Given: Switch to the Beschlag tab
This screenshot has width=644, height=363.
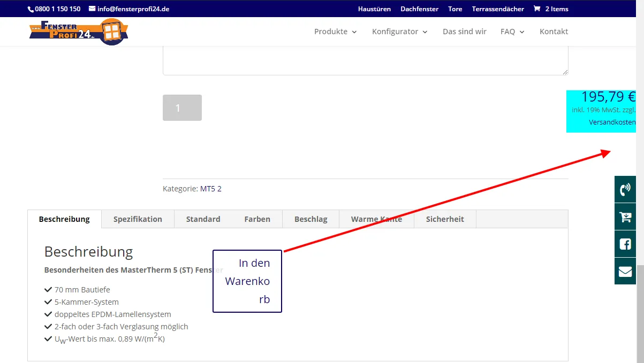Looking at the screenshot, I should click(311, 219).
